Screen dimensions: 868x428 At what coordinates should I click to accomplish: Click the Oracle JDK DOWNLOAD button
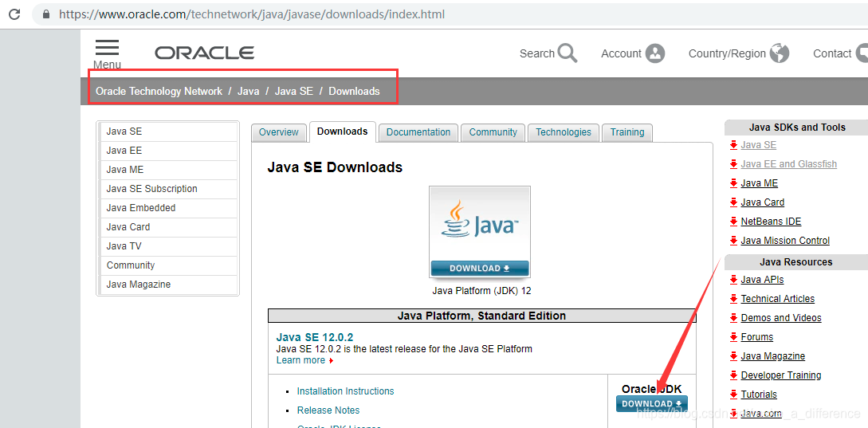click(651, 403)
